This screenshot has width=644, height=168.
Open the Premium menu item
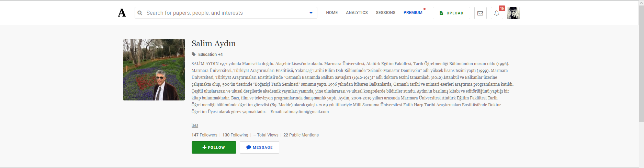(413, 13)
